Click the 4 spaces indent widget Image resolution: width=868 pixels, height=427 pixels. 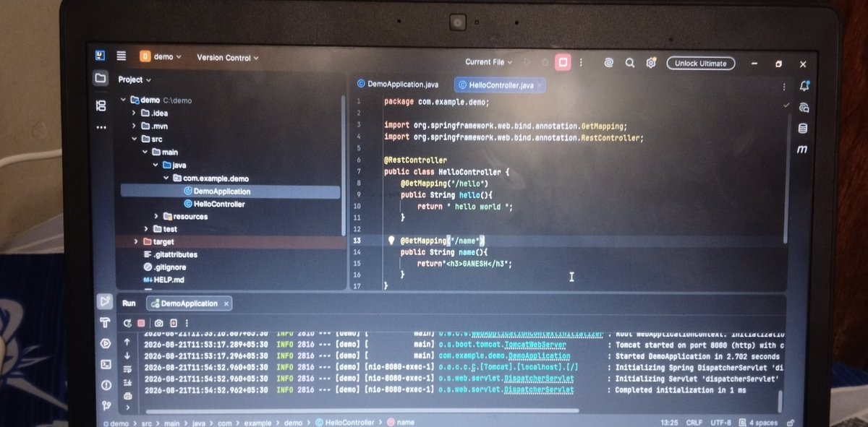point(759,423)
